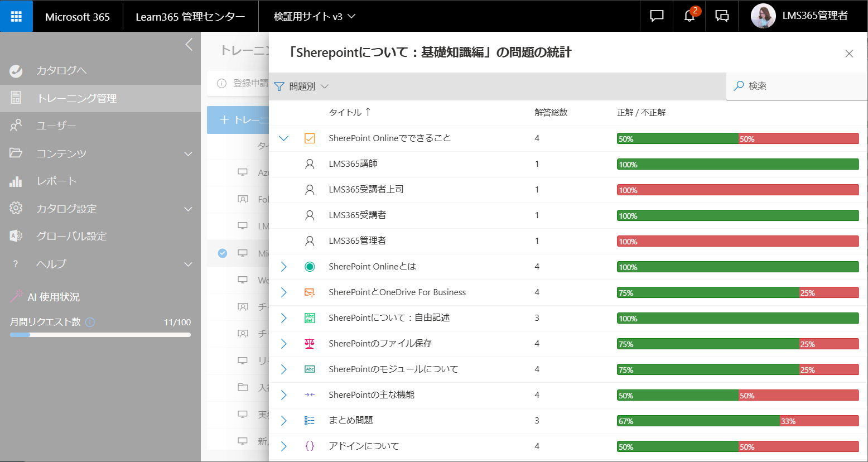Expand SherePointのファイル保存 row
The height and width of the screenshot is (462, 868).
284,344
